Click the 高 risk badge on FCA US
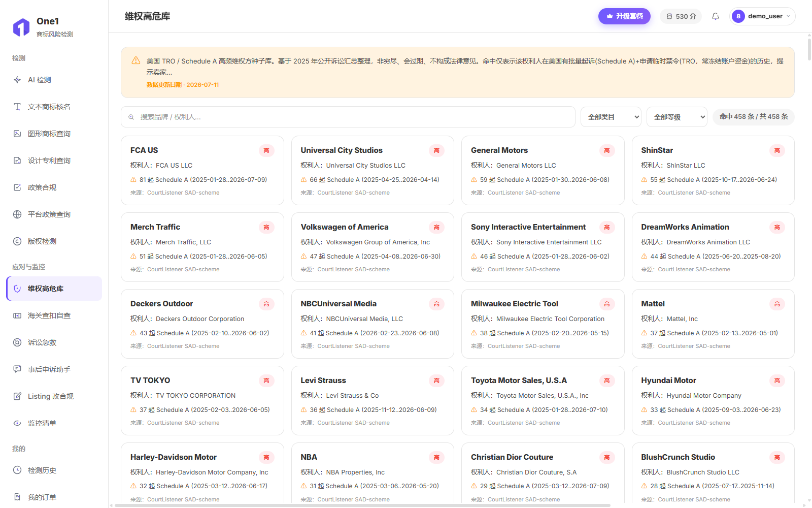The width and height of the screenshot is (812, 508). 266,150
